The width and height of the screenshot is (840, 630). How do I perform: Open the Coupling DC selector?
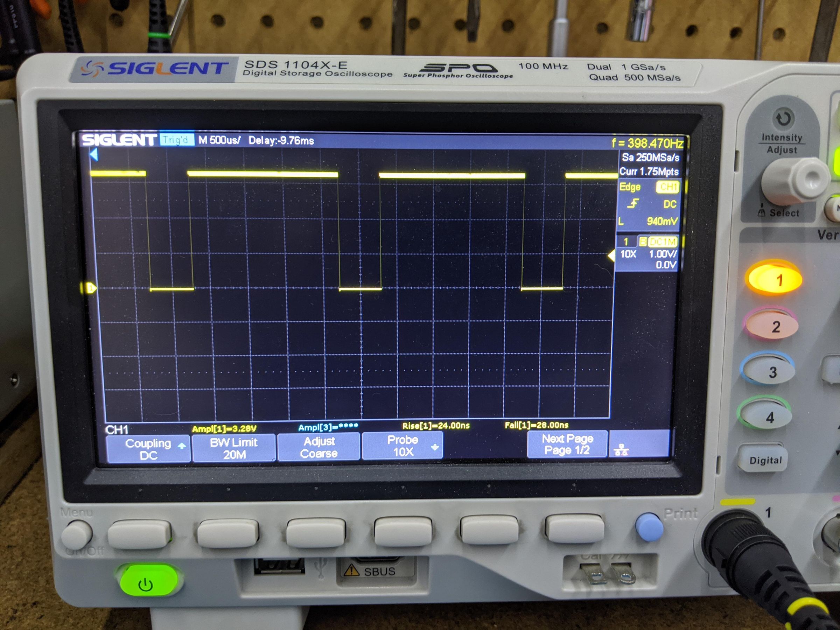click(148, 449)
